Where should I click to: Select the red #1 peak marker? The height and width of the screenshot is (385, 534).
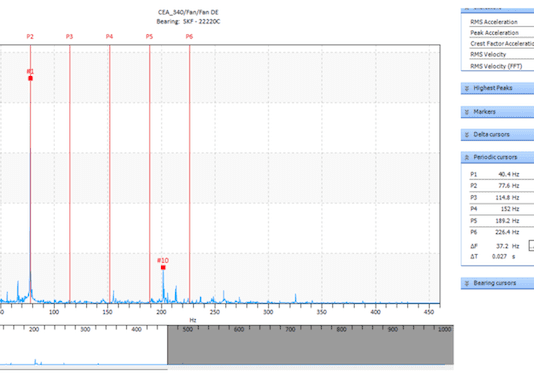pos(30,78)
